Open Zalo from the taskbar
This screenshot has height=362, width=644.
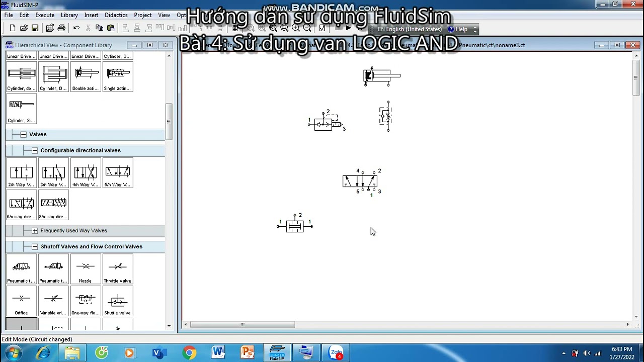[336, 353]
